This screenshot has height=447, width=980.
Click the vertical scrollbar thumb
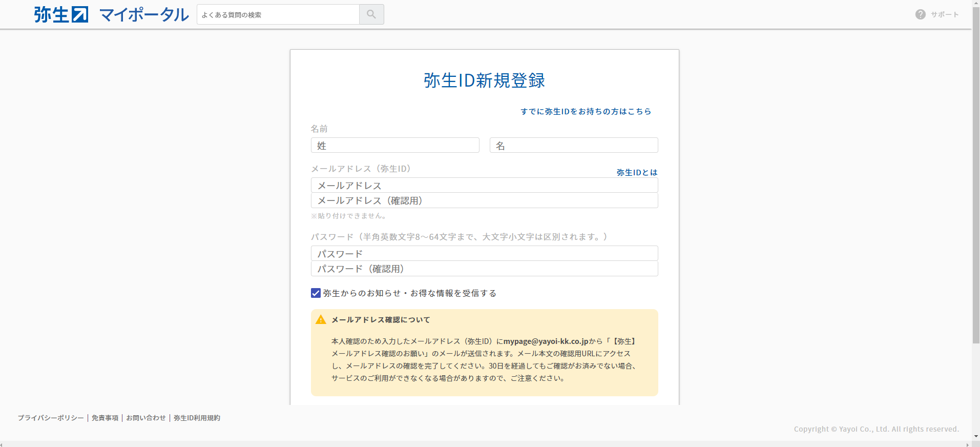[975, 174]
